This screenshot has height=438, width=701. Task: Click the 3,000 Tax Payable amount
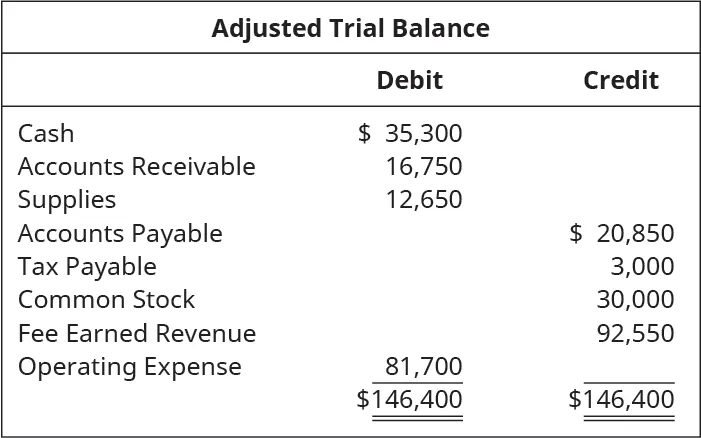click(x=642, y=267)
